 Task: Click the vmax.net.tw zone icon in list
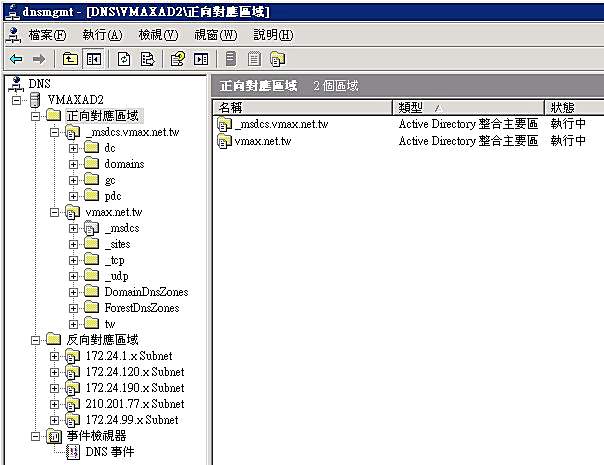(x=224, y=141)
